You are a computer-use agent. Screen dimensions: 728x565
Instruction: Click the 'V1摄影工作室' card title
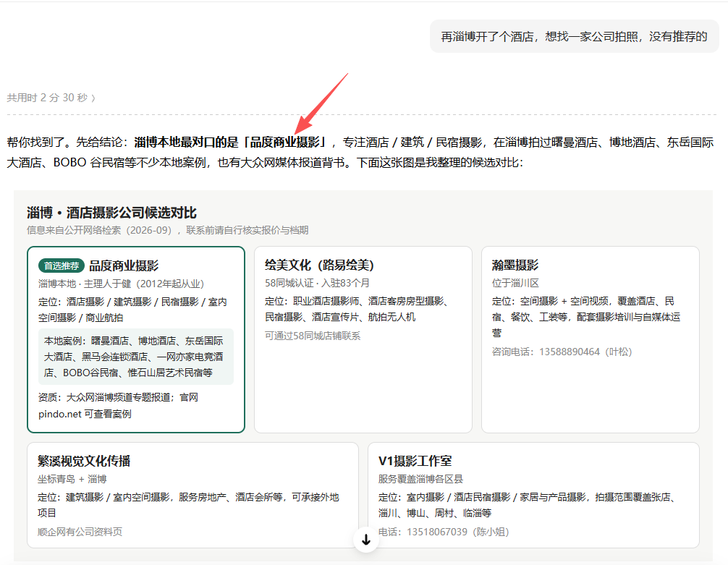pos(415,461)
